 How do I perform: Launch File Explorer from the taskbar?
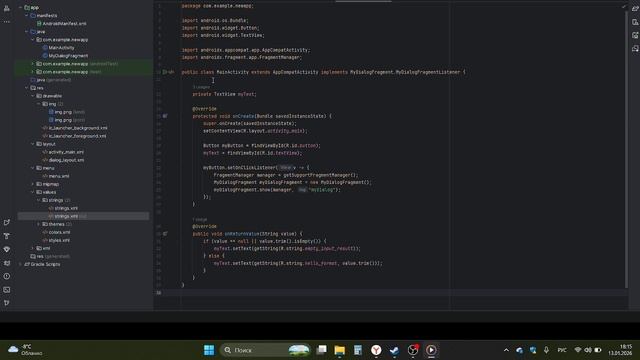pos(340,350)
